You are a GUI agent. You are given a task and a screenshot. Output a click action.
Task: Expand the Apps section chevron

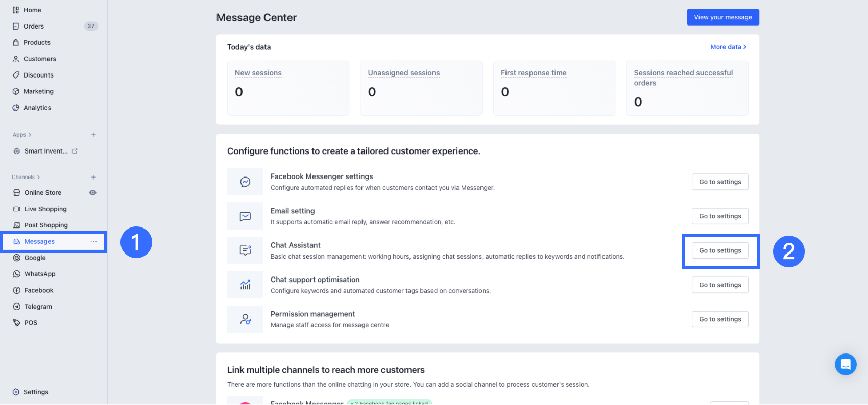click(30, 135)
